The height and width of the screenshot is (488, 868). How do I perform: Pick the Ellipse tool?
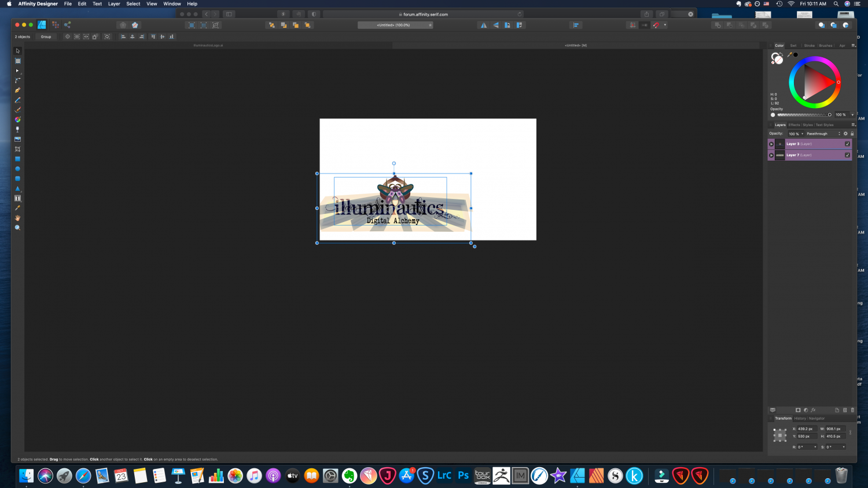pos(17,168)
